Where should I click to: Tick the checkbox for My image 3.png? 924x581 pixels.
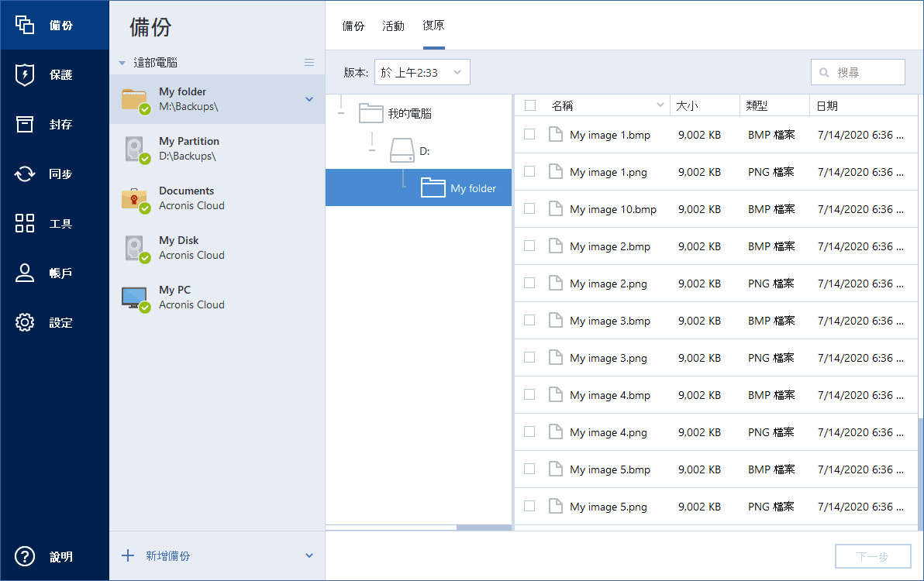(529, 357)
